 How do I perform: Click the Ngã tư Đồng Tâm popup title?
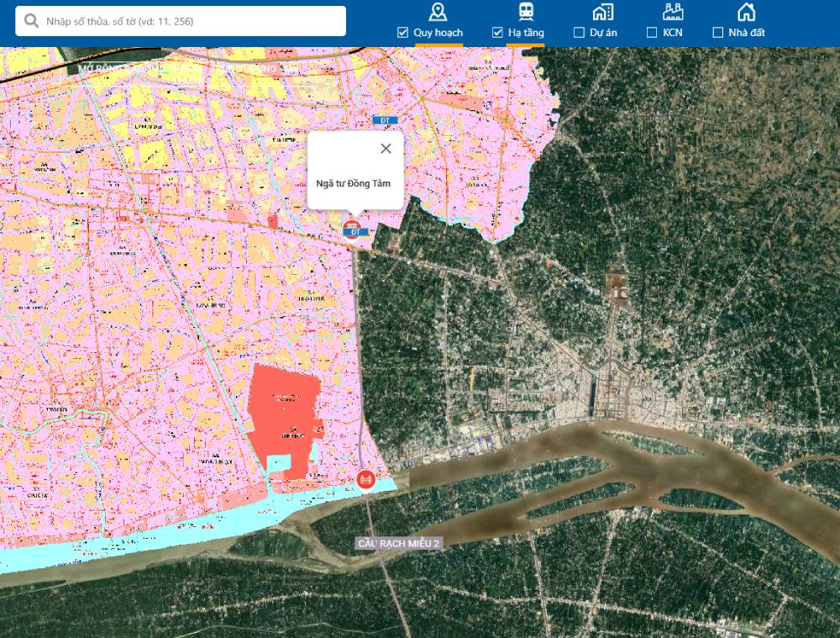pyautogui.click(x=354, y=183)
